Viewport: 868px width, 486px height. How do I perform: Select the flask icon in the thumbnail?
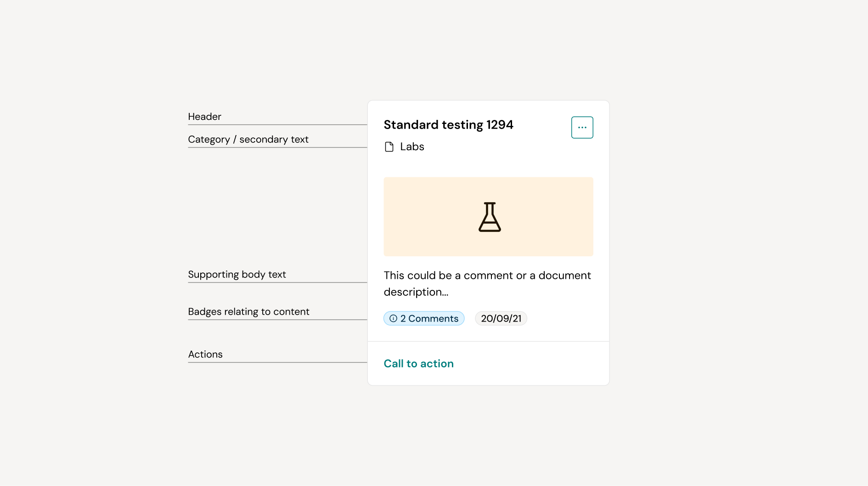pos(490,216)
